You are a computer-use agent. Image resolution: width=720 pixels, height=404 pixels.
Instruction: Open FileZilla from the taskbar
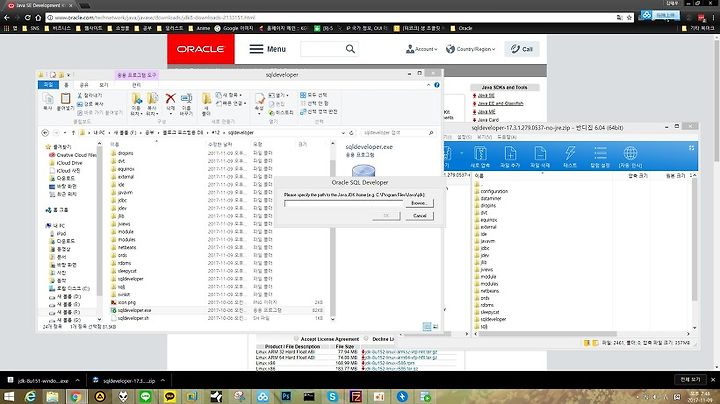(x=356, y=397)
